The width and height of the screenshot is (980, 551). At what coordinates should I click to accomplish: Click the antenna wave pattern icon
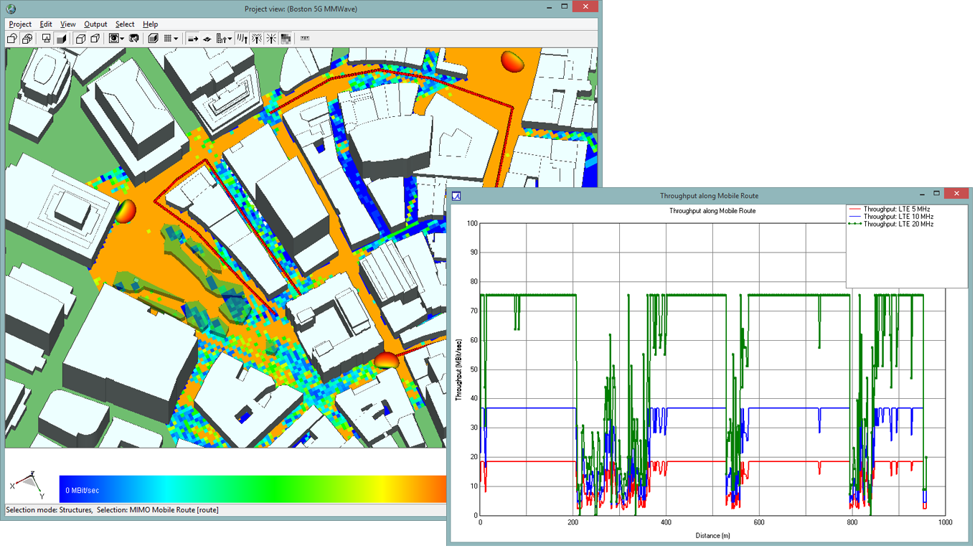point(242,39)
